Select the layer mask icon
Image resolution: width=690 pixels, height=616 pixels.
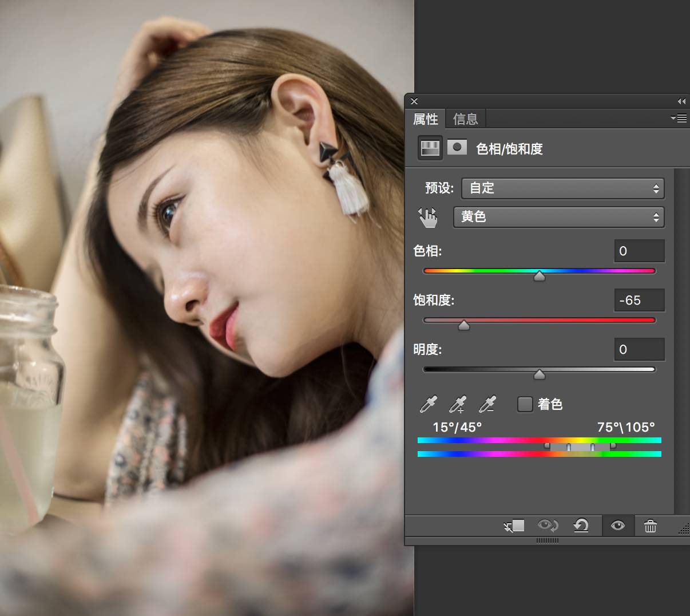[457, 148]
